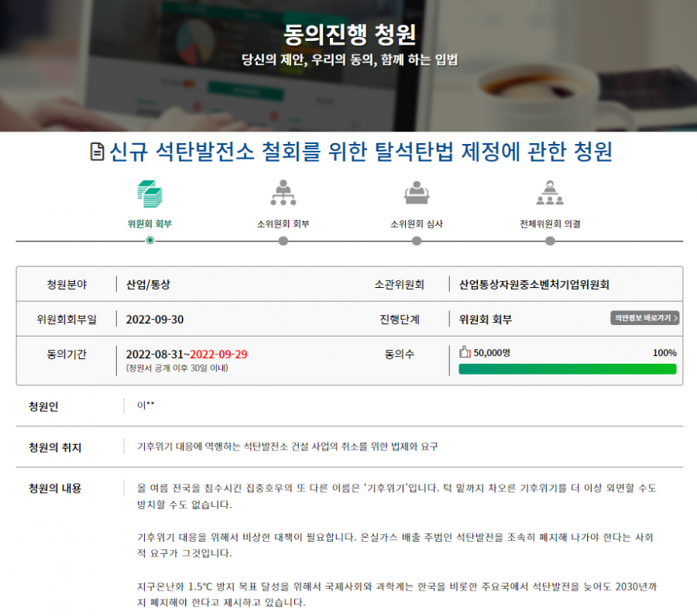Click the 2022-09-30 committee referral date
The image size is (697, 616).
pyautogui.click(x=155, y=320)
